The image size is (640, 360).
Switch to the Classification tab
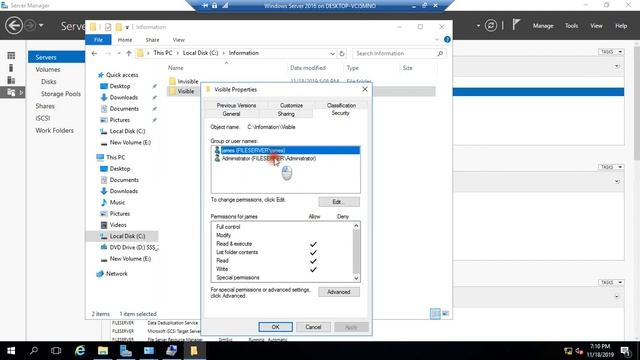tap(341, 105)
